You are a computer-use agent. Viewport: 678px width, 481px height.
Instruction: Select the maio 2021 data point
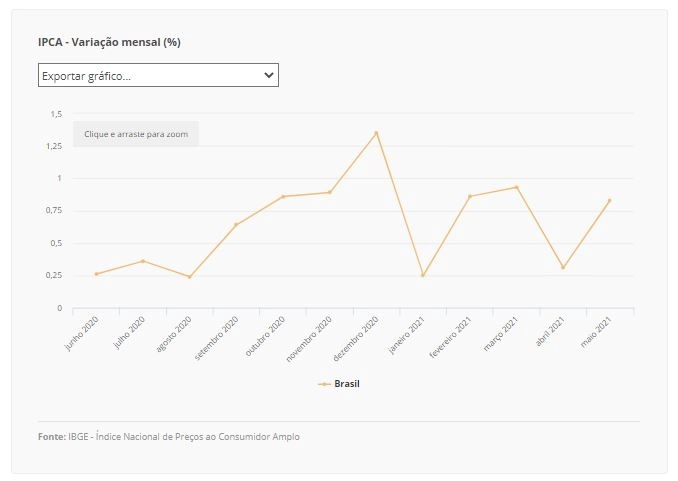610,201
